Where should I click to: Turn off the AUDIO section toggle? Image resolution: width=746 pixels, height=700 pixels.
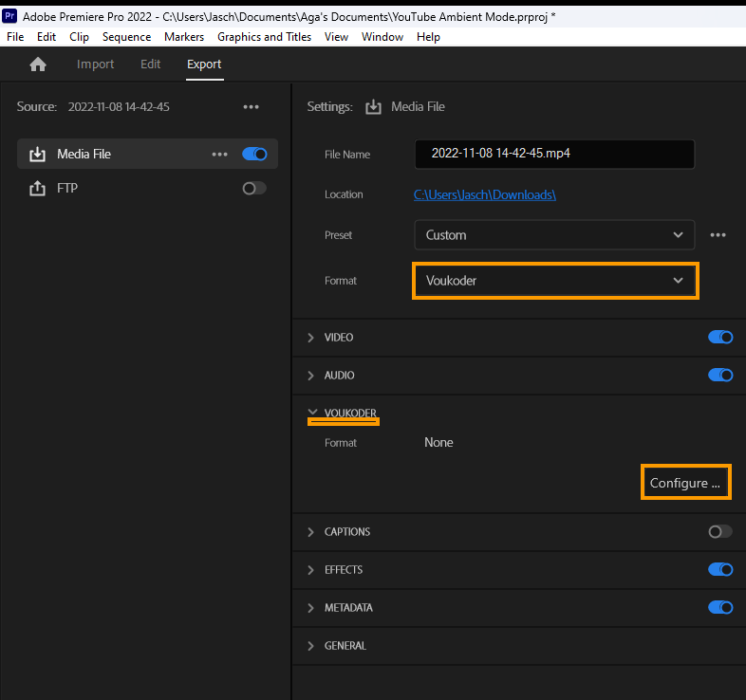pos(720,376)
